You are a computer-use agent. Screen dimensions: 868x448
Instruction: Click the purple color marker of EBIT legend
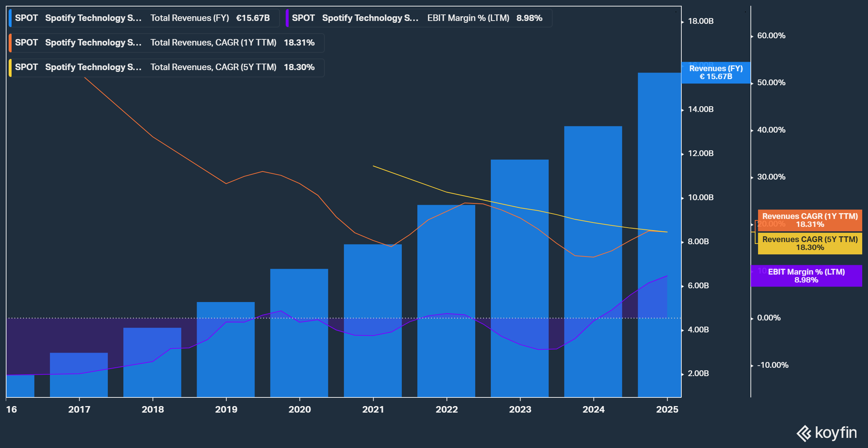[x=287, y=18]
